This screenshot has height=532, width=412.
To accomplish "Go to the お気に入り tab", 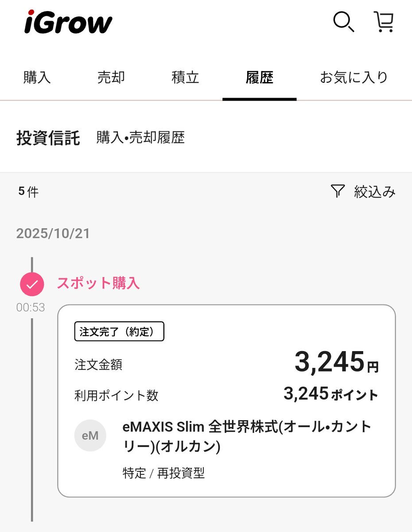I will 354,78.
